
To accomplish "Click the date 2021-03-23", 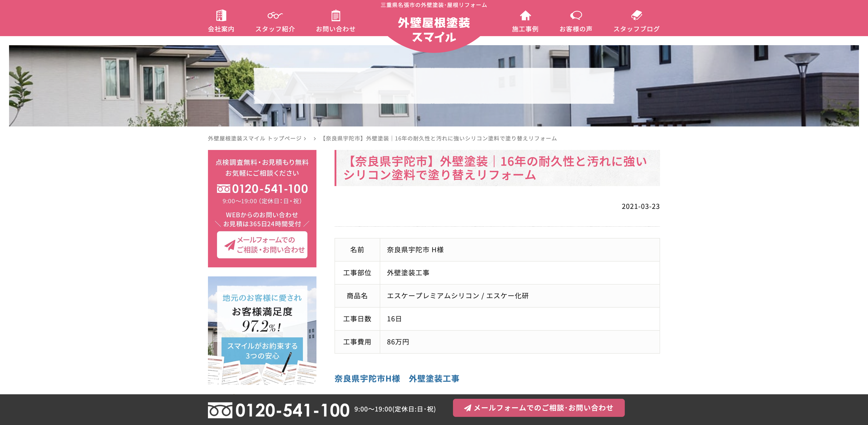I will tap(641, 206).
